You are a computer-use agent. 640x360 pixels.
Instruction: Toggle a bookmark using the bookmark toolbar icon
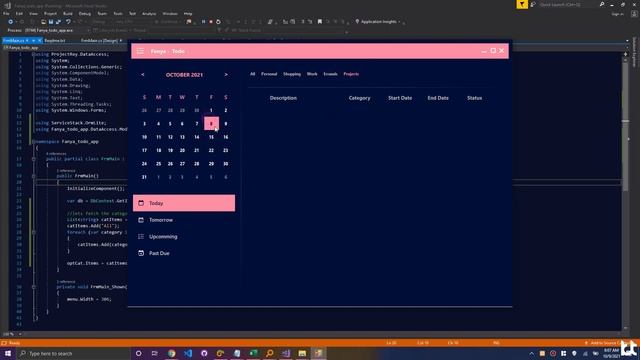click(x=320, y=22)
